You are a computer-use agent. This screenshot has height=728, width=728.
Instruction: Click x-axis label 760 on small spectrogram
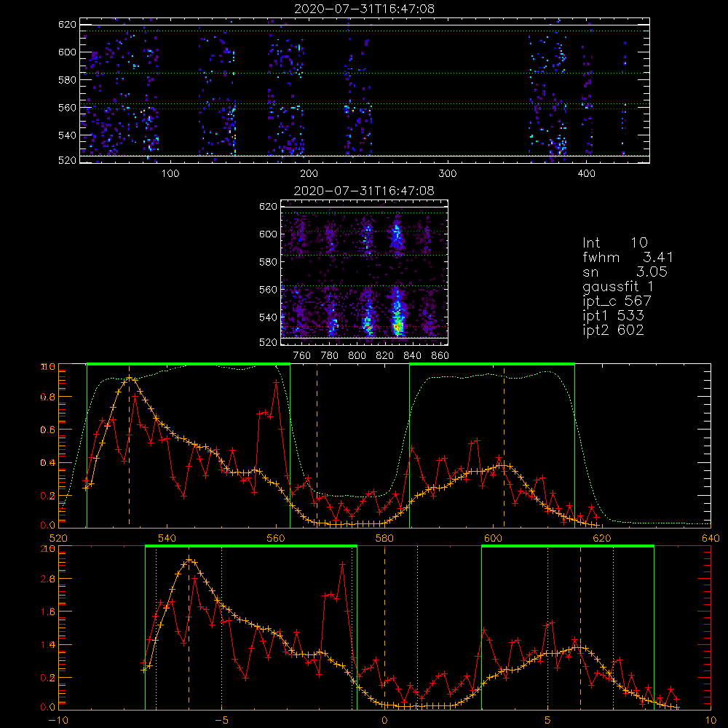point(302,356)
